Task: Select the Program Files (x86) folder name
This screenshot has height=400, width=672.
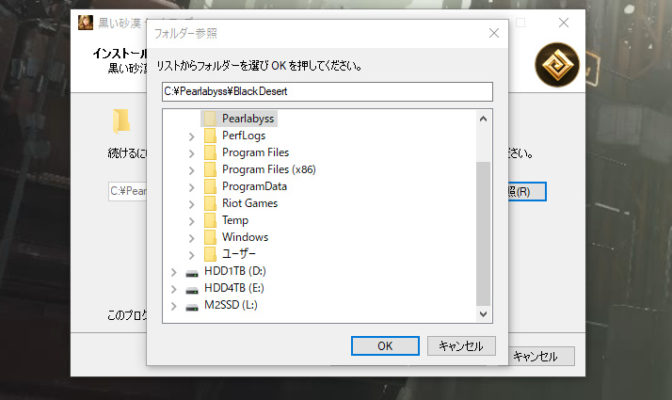Action: (269, 169)
